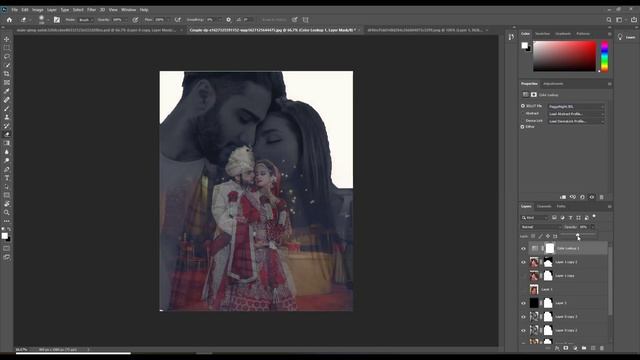Hide the Layer 1 copy 2 layer
This screenshot has width=640, height=360.
(x=523, y=262)
